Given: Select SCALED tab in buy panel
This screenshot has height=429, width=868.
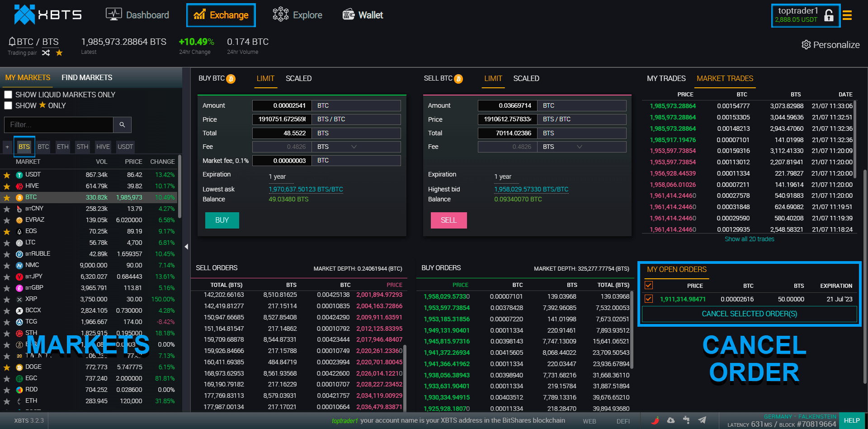Looking at the screenshot, I should tap(298, 78).
